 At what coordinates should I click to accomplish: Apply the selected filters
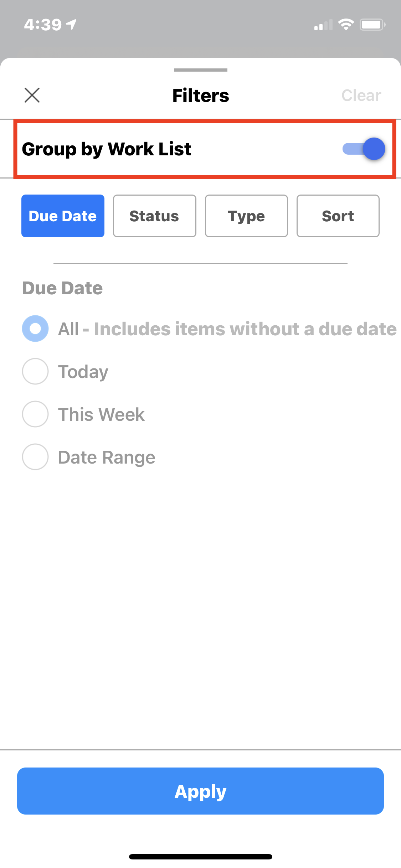[x=200, y=791]
